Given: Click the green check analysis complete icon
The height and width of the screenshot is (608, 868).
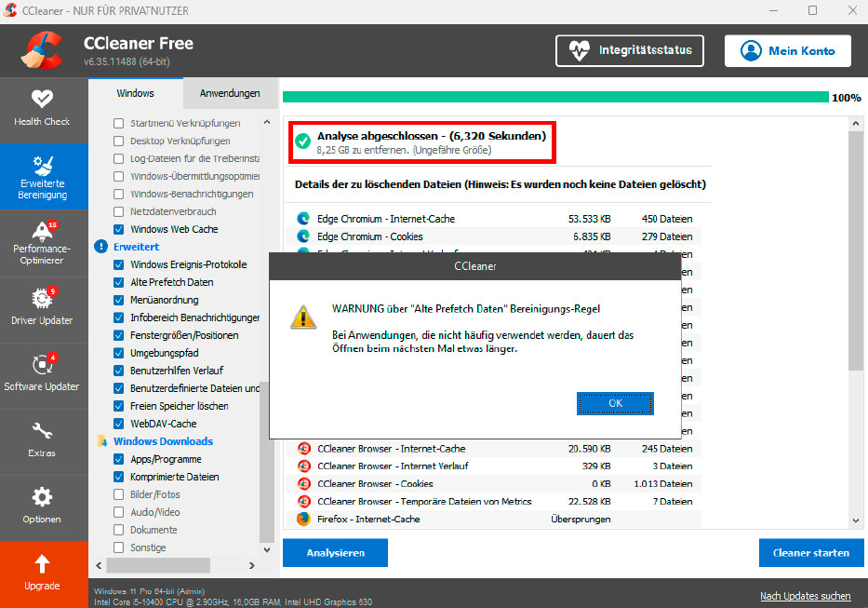Looking at the screenshot, I should [302, 142].
